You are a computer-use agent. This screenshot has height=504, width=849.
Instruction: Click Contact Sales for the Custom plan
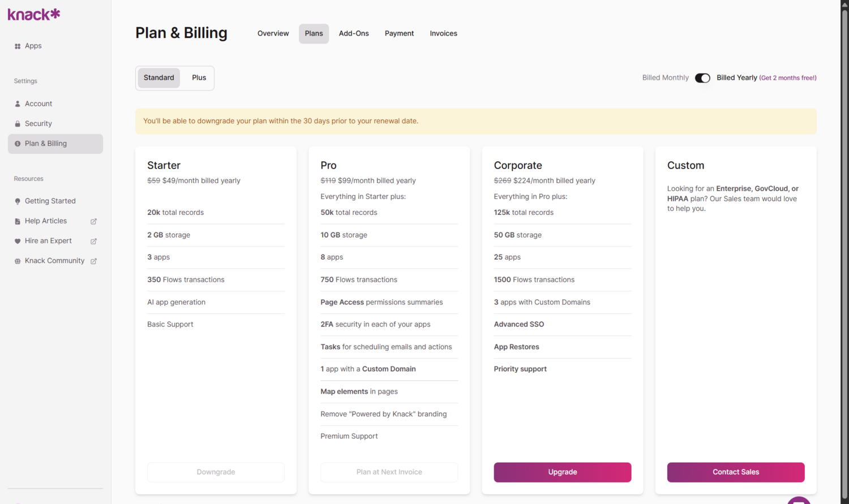[735, 472]
